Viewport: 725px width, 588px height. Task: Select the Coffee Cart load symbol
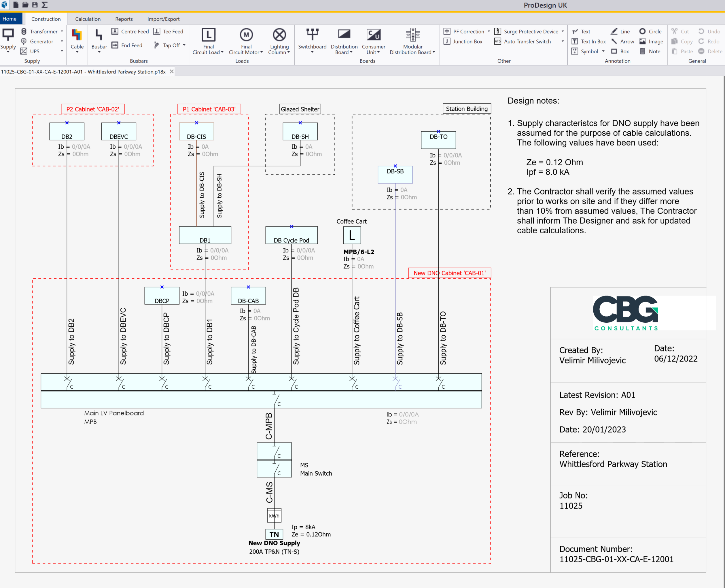coord(352,235)
